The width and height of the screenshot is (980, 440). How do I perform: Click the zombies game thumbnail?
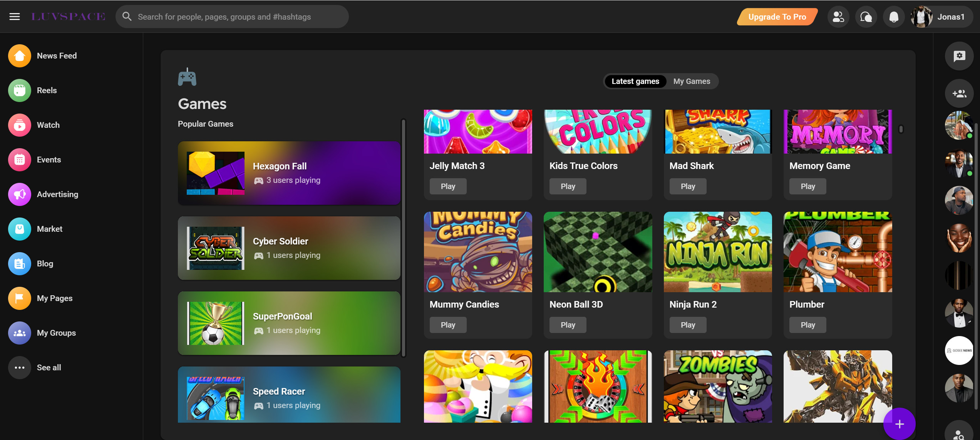[718, 386]
